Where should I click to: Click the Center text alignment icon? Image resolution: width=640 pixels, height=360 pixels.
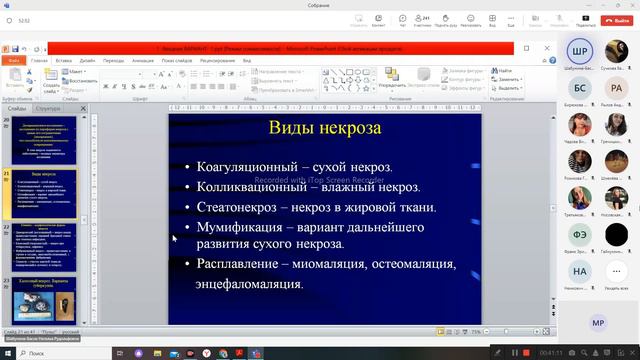[x=203, y=87]
